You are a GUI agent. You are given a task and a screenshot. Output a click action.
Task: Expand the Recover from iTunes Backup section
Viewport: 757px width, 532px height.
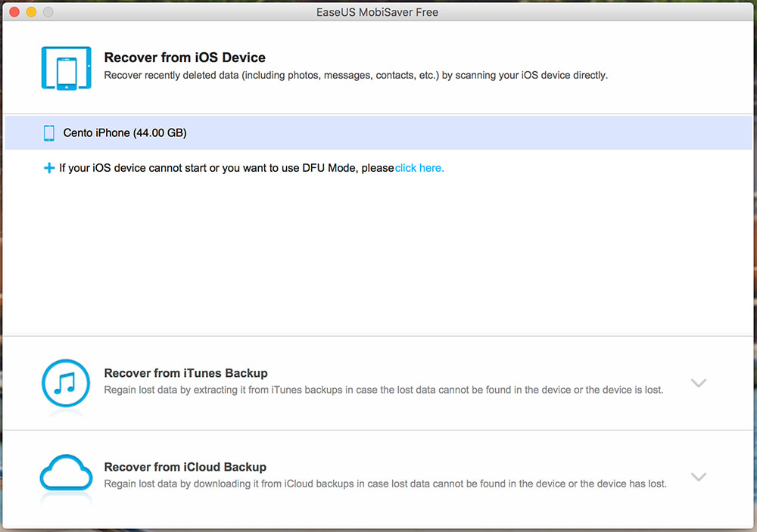699,383
